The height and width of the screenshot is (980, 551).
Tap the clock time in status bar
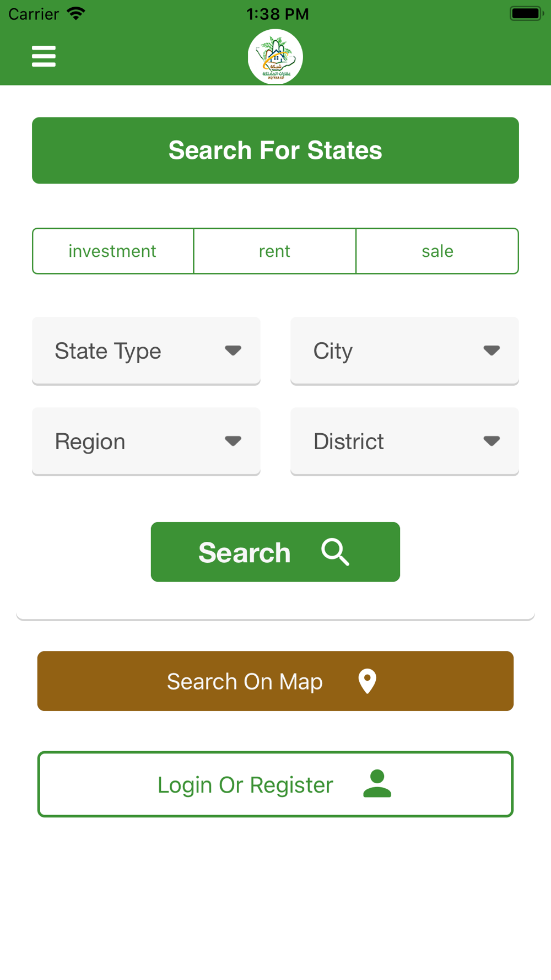pos(278,14)
